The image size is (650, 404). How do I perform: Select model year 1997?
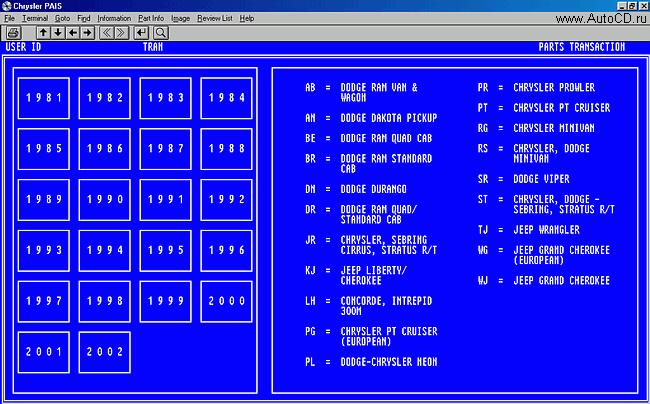pos(44,301)
